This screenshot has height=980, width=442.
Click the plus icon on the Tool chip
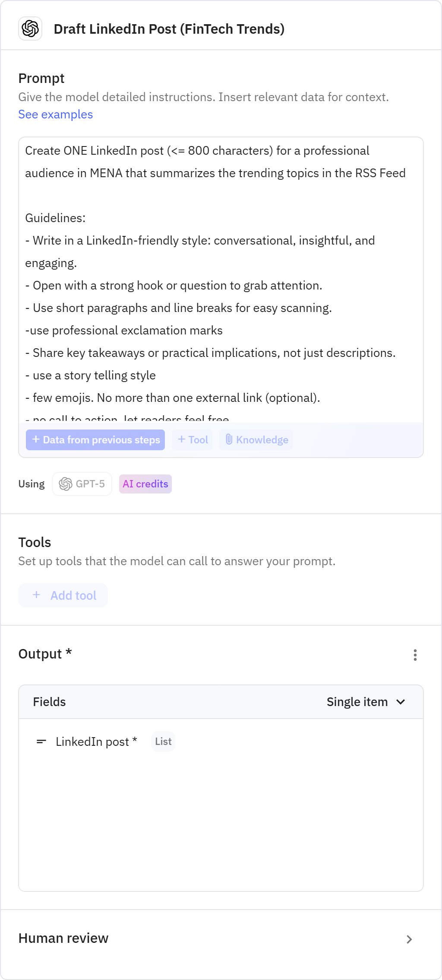click(x=181, y=440)
